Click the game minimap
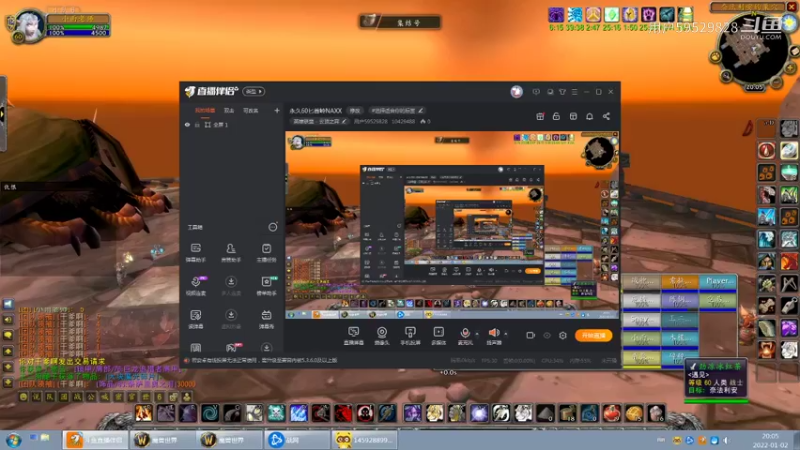This screenshot has height=450, width=800. click(x=753, y=49)
